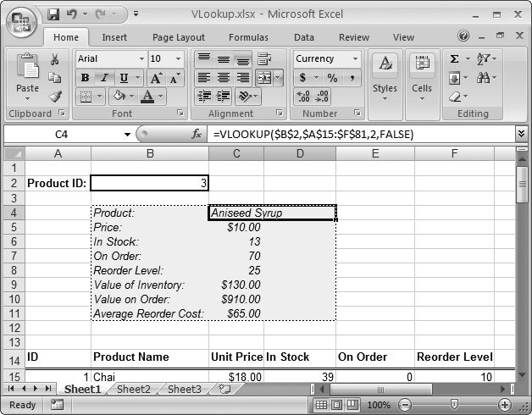This screenshot has width=532, height=415.
Task: Open Excel Help question mark
Action: (463, 36)
